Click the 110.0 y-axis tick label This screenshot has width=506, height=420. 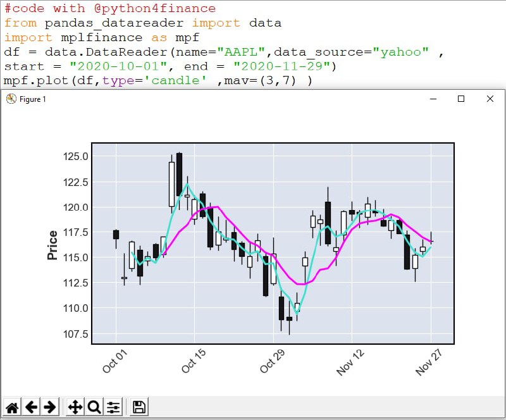coord(75,308)
